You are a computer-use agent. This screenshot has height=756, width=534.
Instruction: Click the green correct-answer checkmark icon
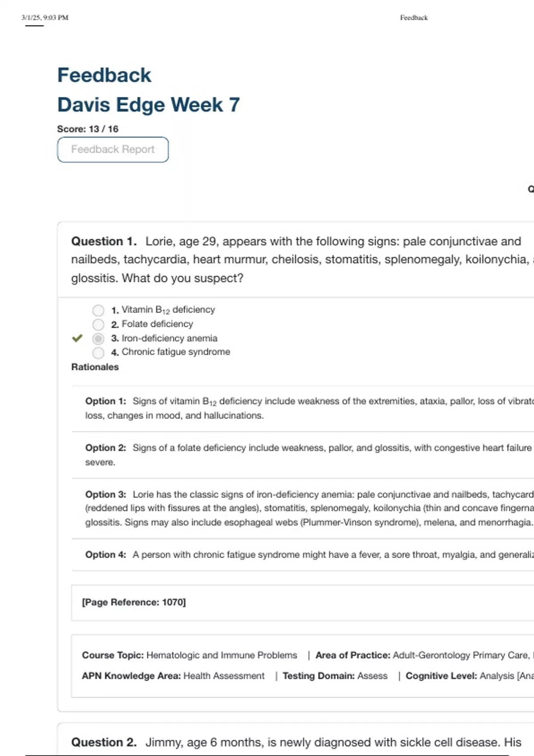click(77, 338)
